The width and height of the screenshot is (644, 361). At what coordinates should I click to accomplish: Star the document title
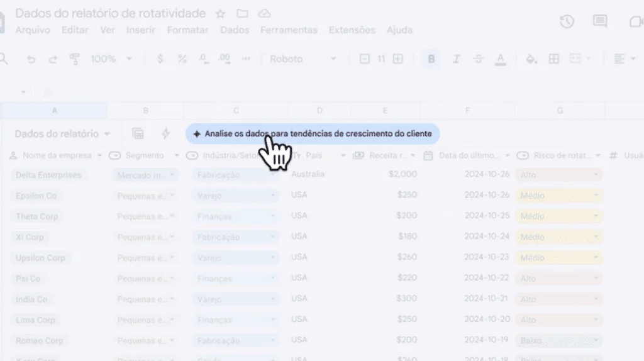(221, 14)
